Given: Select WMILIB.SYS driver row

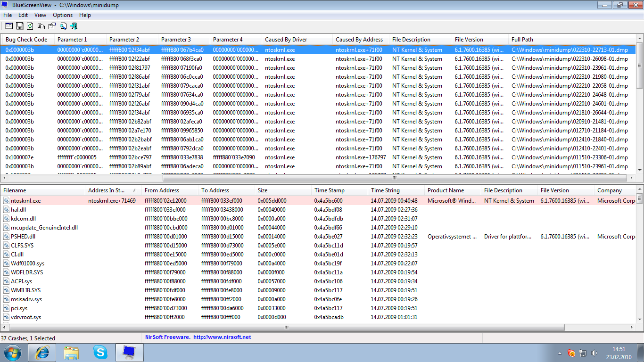Looking at the screenshot, I should pyautogui.click(x=318, y=290).
